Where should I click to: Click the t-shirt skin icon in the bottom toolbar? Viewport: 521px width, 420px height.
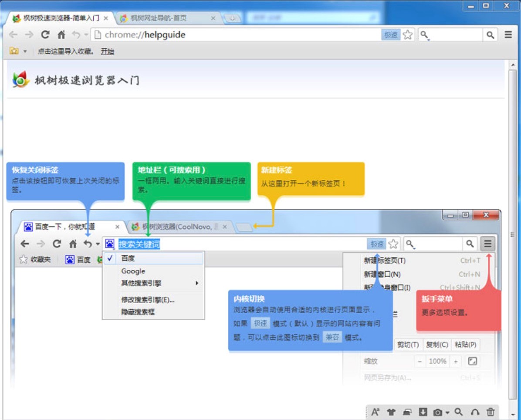(x=391, y=412)
